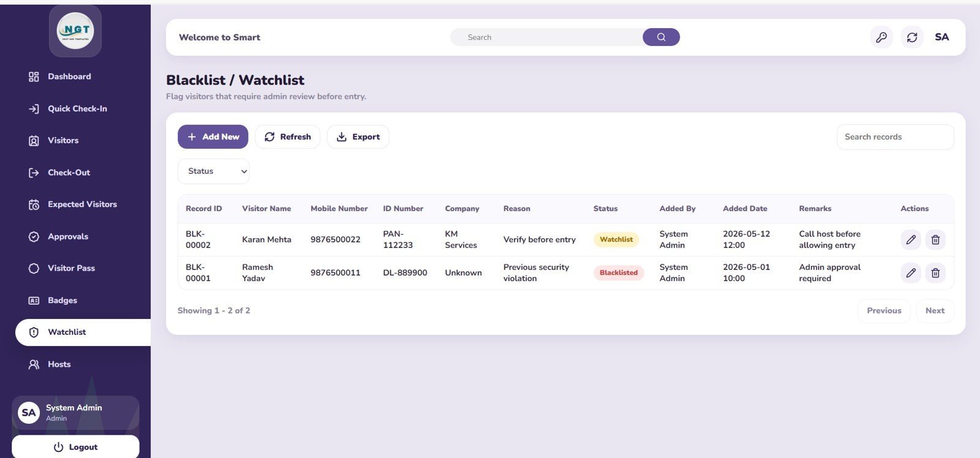Click the Quick Check-In arrow icon

pyautogui.click(x=34, y=109)
